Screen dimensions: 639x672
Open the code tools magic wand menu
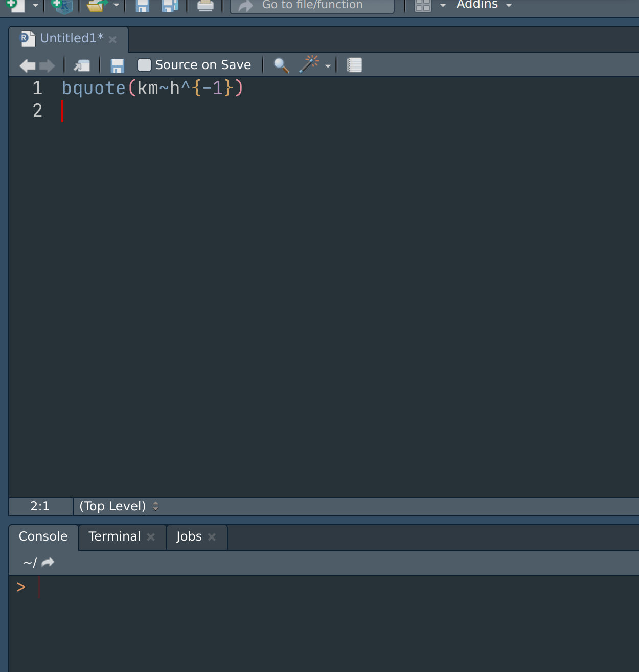(x=310, y=65)
